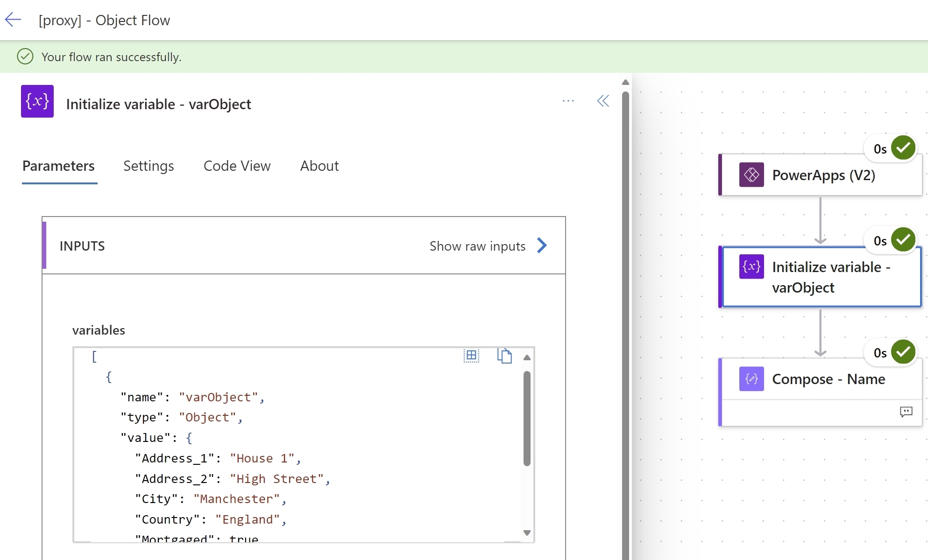Toggle grid view of variables output

pyautogui.click(x=471, y=356)
